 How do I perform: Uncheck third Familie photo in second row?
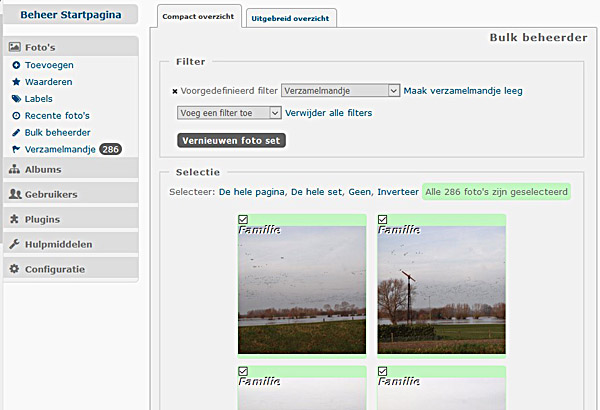pos(243,371)
